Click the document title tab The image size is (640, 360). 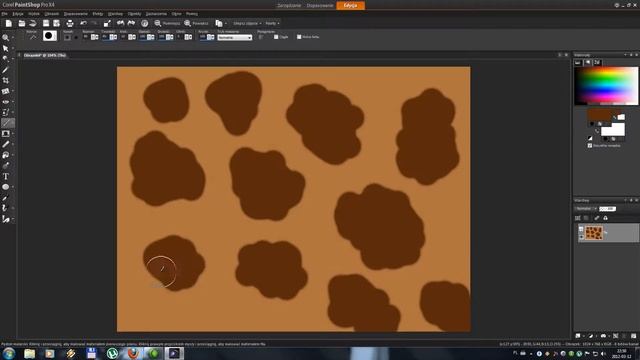(x=45, y=55)
